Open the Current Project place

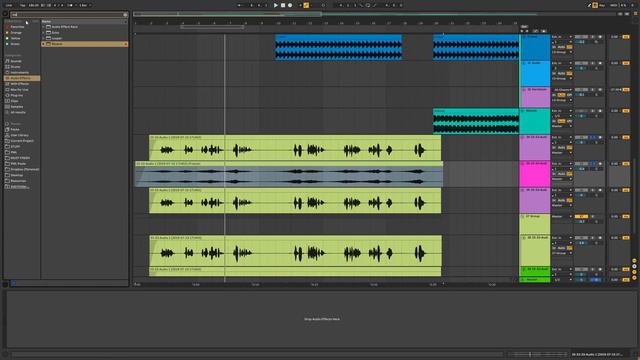point(22,141)
